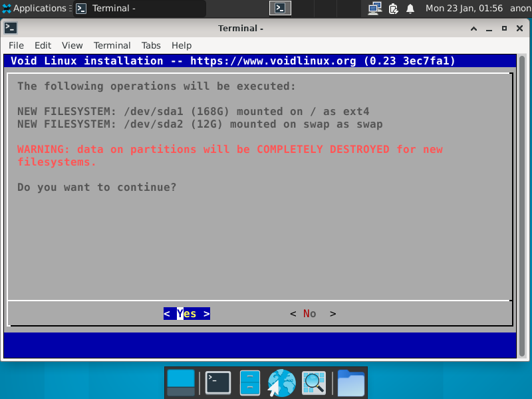Open the anon user menu
The width and height of the screenshot is (532, 399).
[521, 8]
